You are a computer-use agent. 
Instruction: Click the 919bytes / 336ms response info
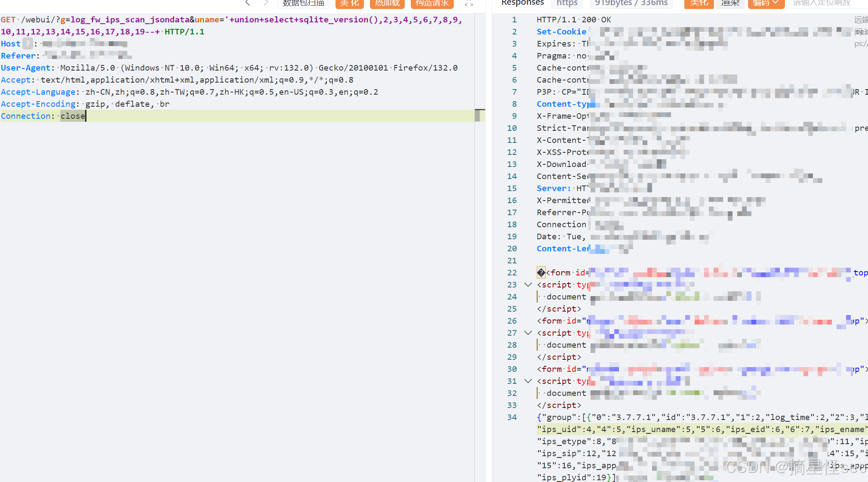(631, 3)
